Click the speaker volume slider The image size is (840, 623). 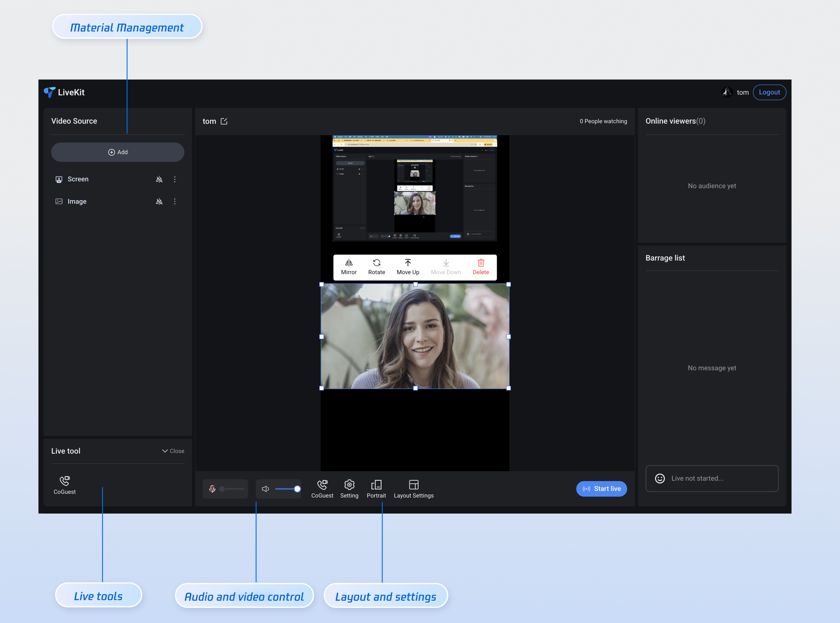[287, 489]
